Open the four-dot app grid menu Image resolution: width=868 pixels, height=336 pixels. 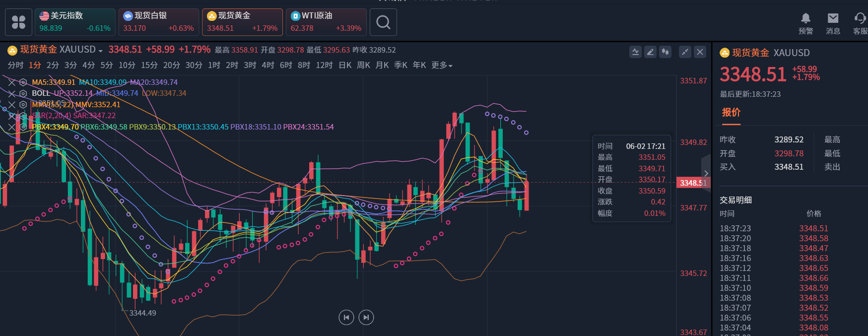coord(19,22)
